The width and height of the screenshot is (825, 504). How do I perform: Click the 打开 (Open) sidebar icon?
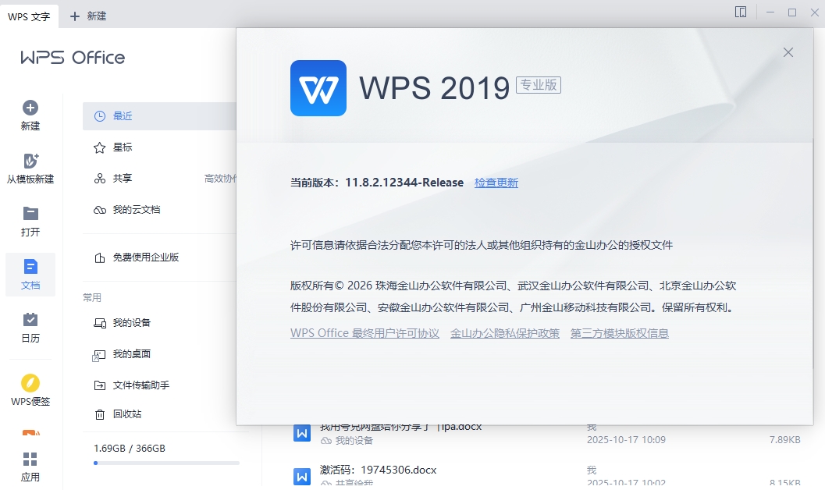click(x=30, y=220)
